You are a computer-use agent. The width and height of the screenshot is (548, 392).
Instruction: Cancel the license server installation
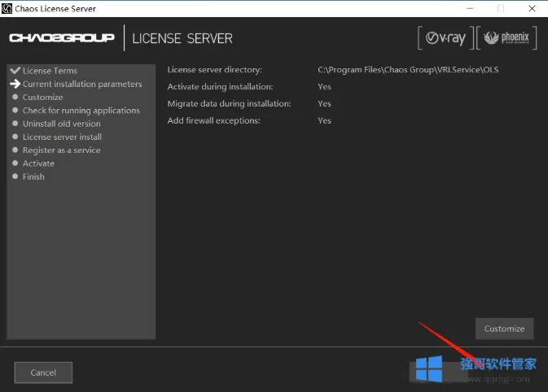coord(43,372)
